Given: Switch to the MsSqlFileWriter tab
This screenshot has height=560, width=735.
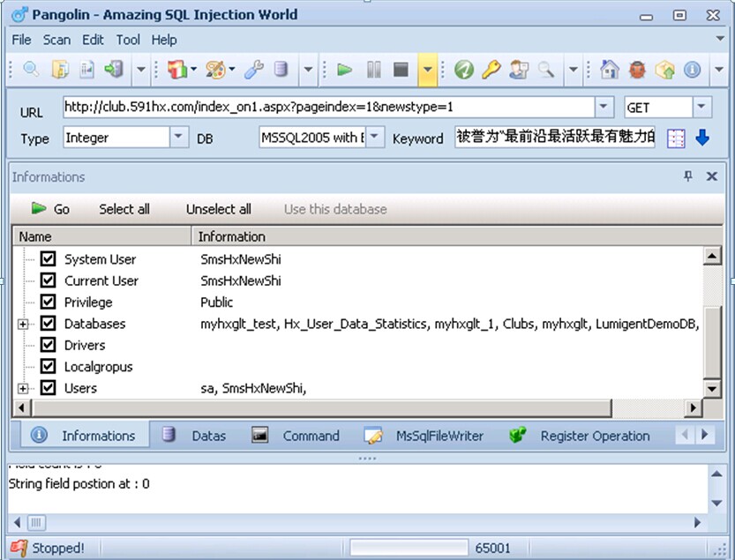Looking at the screenshot, I should [424, 436].
